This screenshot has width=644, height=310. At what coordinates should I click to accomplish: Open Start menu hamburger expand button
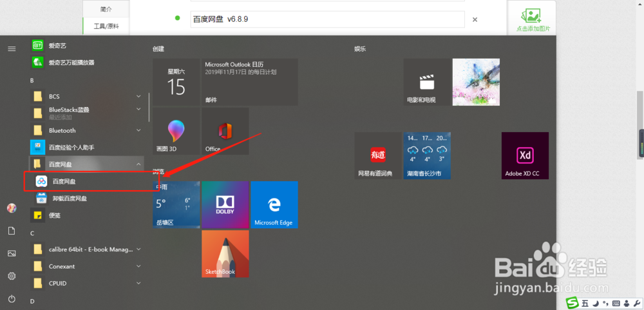pyautogui.click(x=12, y=48)
